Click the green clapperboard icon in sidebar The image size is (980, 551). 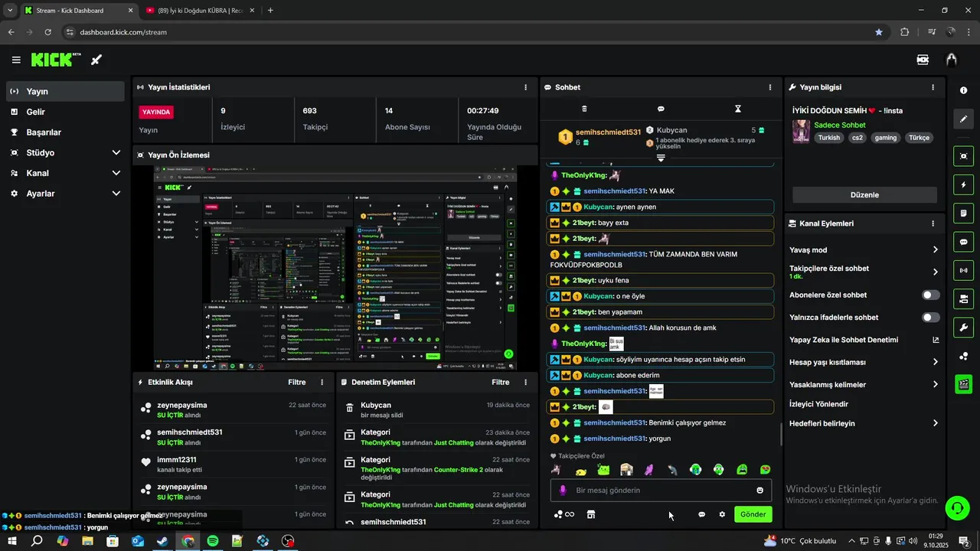(963, 384)
